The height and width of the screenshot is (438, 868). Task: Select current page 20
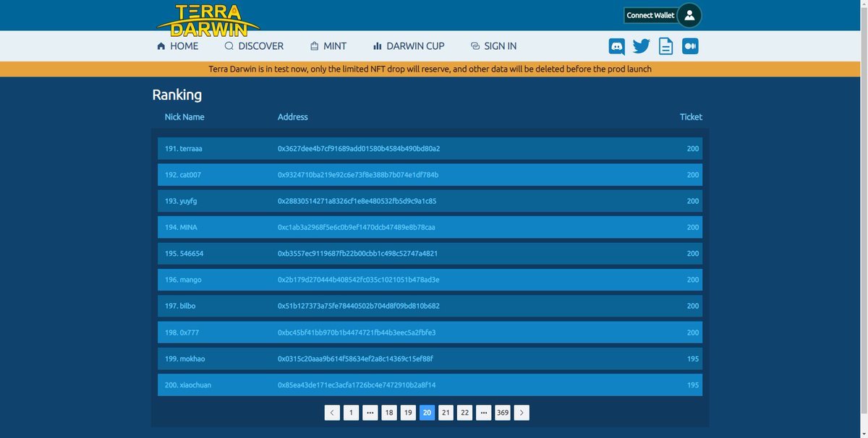pos(427,413)
